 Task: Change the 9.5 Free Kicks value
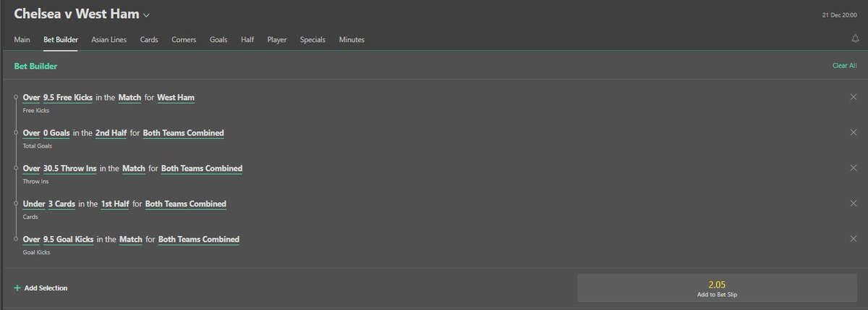67,97
